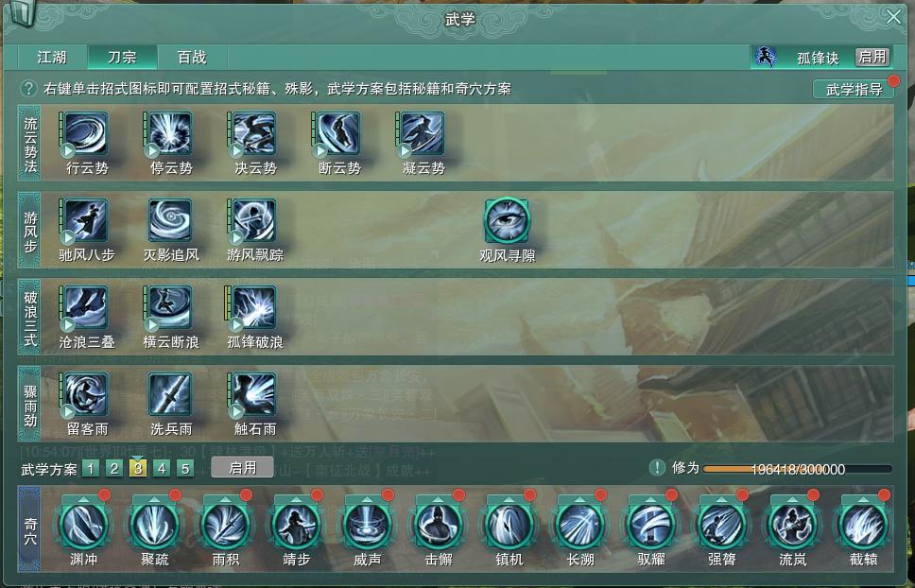Image resolution: width=915 pixels, height=588 pixels.
Task: Open the 百战 tab
Action: (x=193, y=57)
